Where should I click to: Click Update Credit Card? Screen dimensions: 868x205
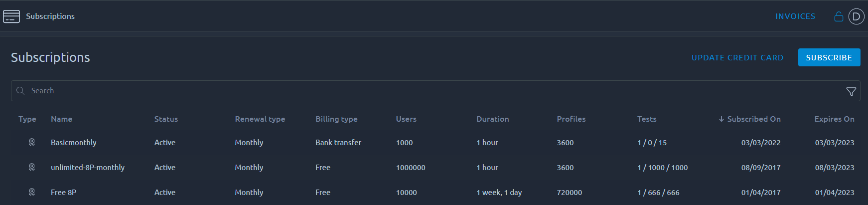click(737, 58)
